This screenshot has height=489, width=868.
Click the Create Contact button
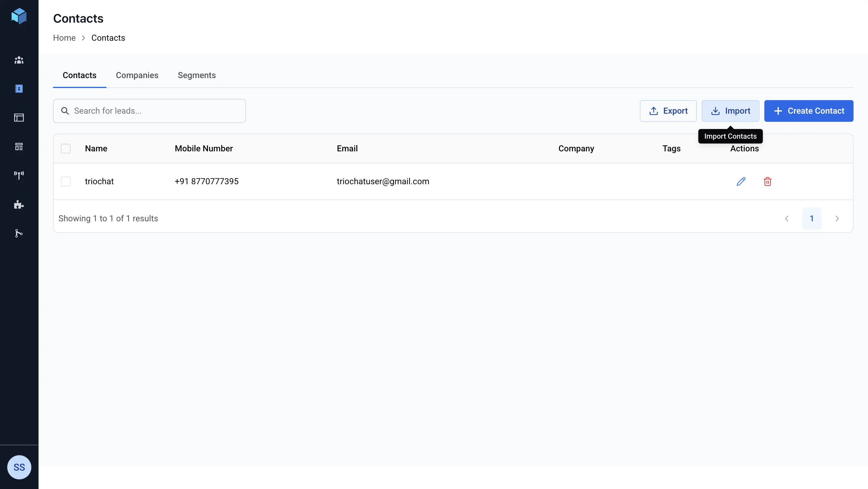tap(808, 111)
